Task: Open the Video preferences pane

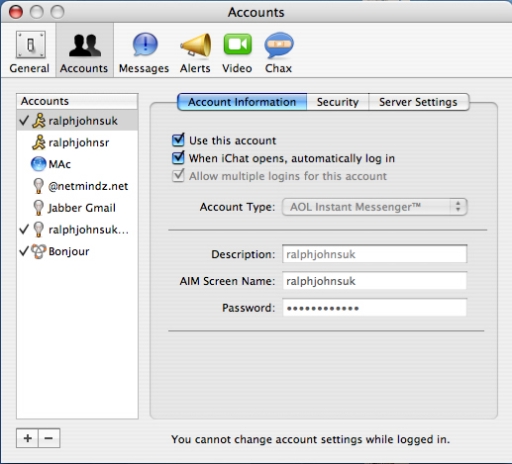Action: point(237,52)
